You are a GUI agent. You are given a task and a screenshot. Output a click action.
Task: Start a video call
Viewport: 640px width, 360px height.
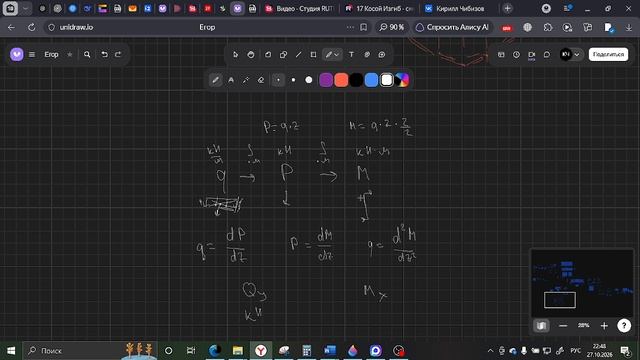pos(531,55)
